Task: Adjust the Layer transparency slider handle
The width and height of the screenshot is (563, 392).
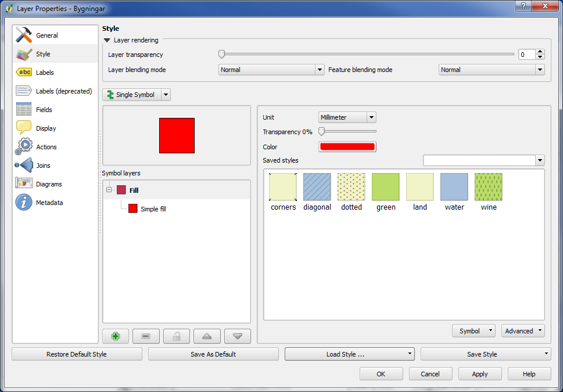Action: pos(221,54)
